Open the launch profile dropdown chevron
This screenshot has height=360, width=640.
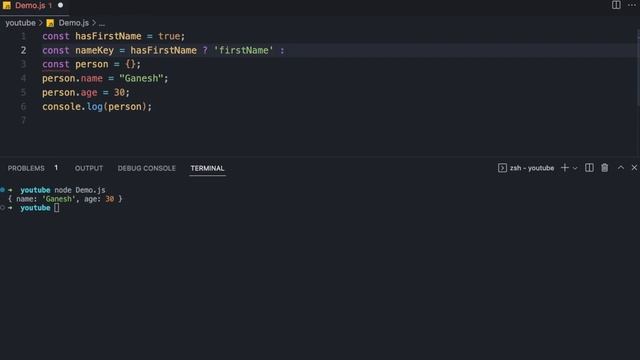coord(575,168)
